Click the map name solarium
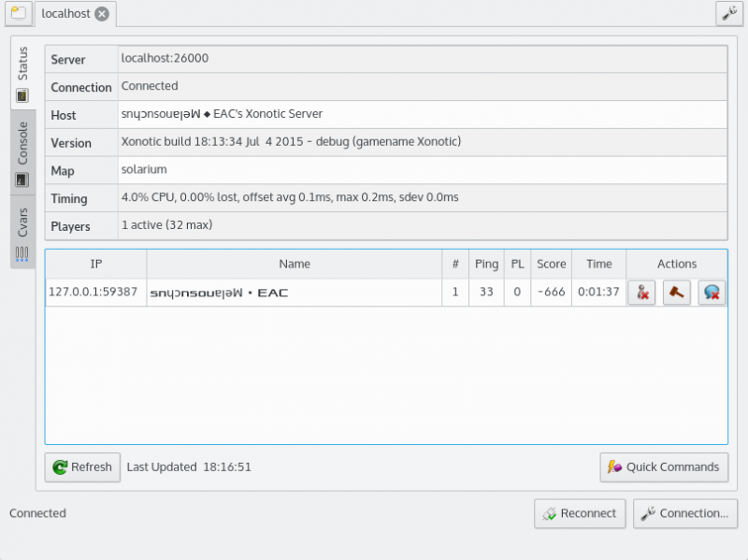Image resolution: width=748 pixels, height=560 pixels. point(144,169)
